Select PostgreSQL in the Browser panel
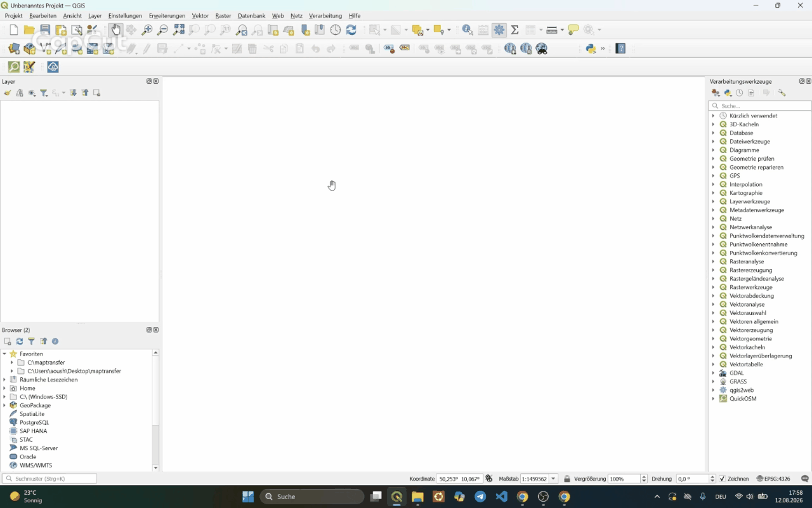Screen dimensions: 812x508 tap(34, 422)
